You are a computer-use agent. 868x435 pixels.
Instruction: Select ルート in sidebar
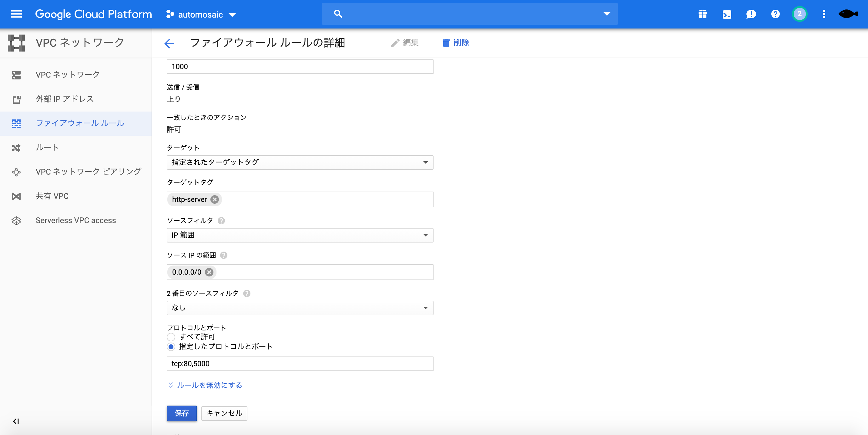pos(76,148)
